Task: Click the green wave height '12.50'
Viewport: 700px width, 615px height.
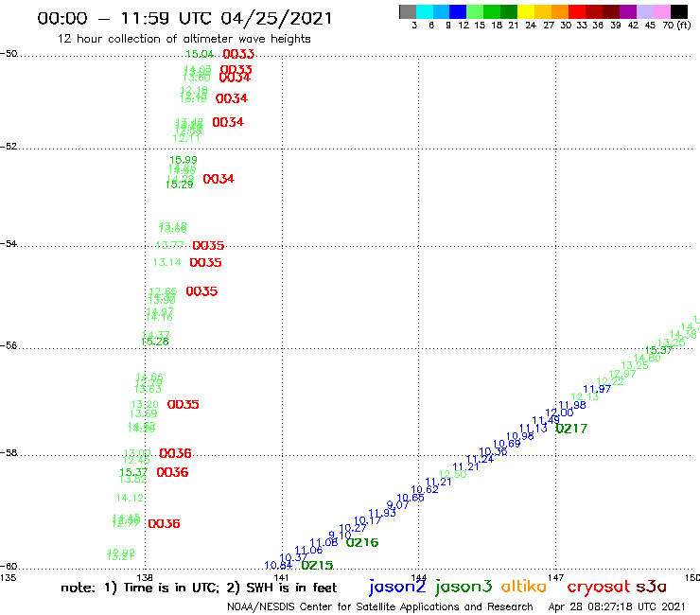Action: [x=452, y=474]
